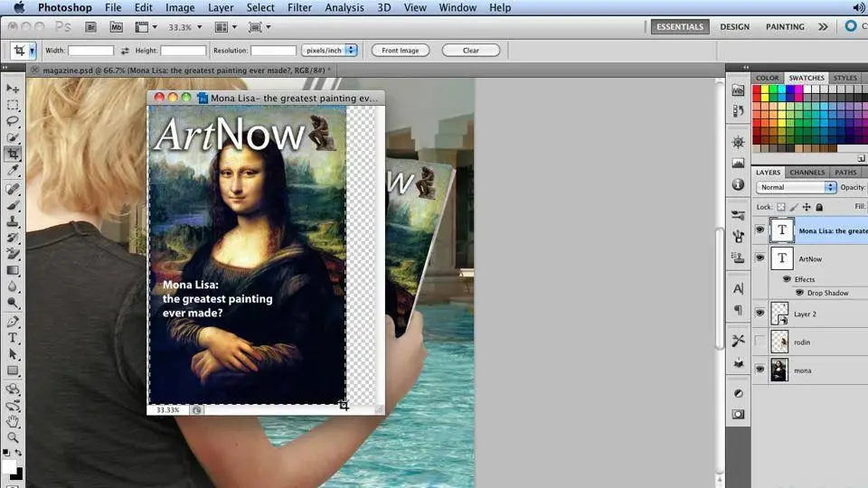The width and height of the screenshot is (868, 488).
Task: Click the Resolution input field
Action: pyautogui.click(x=273, y=51)
